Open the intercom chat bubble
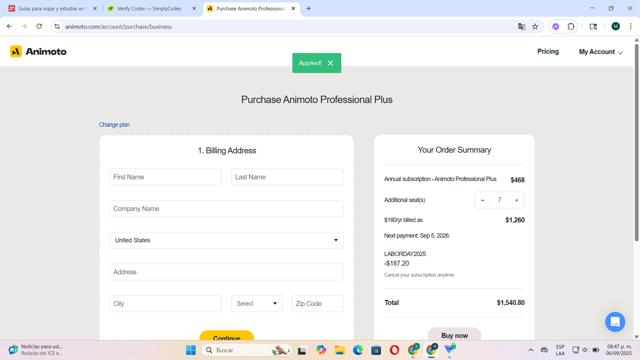 (x=615, y=322)
